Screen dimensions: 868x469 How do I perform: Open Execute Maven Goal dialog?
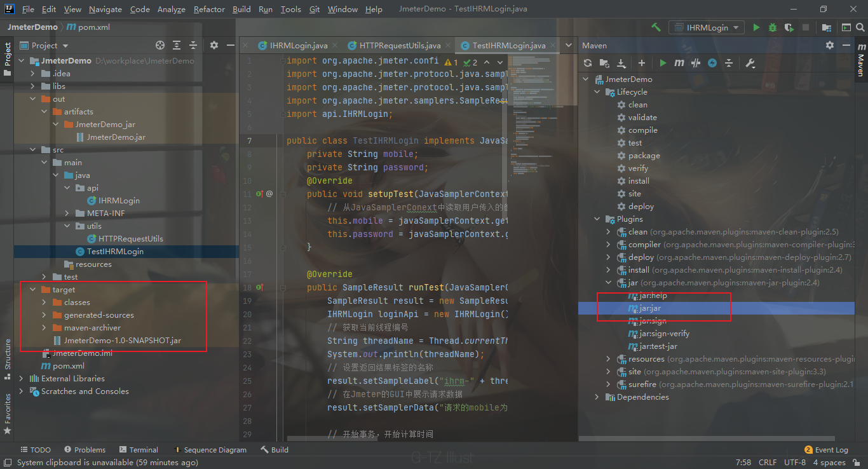pos(679,63)
